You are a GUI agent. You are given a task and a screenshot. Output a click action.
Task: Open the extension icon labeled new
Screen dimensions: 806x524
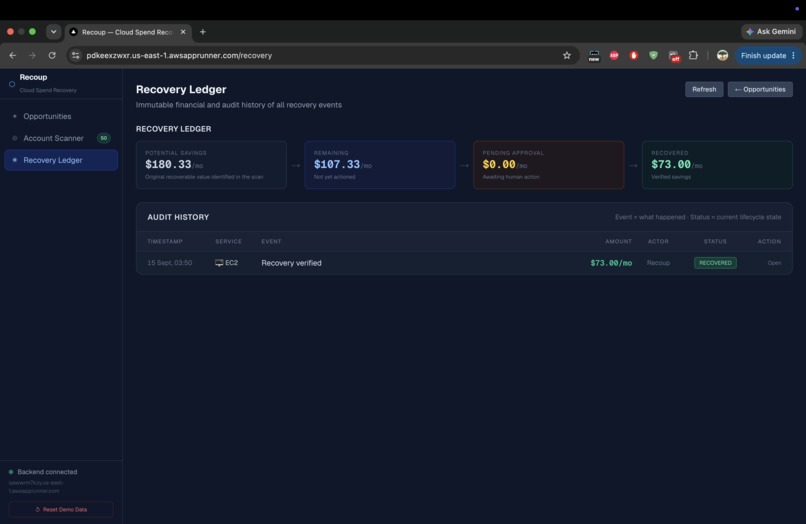[x=594, y=56]
